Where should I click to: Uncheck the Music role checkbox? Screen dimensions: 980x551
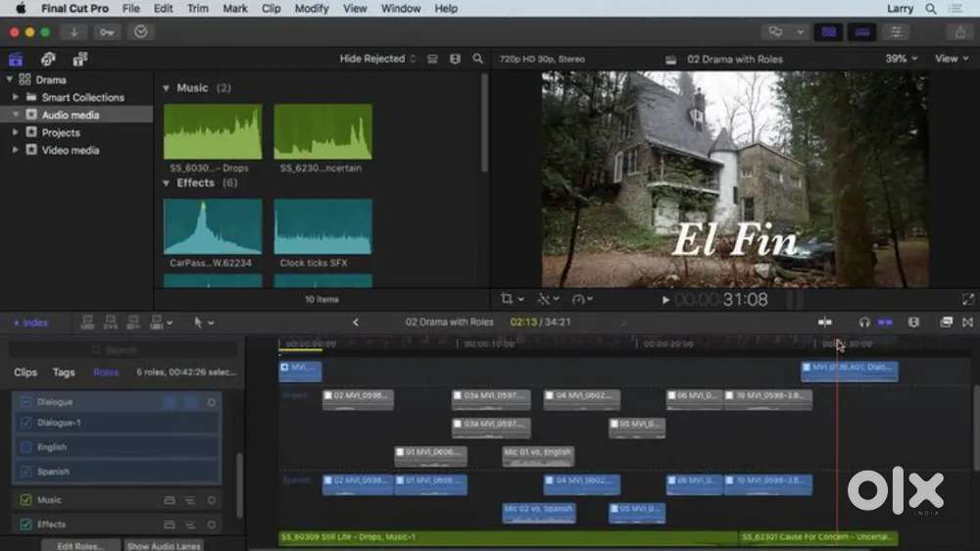click(26, 500)
